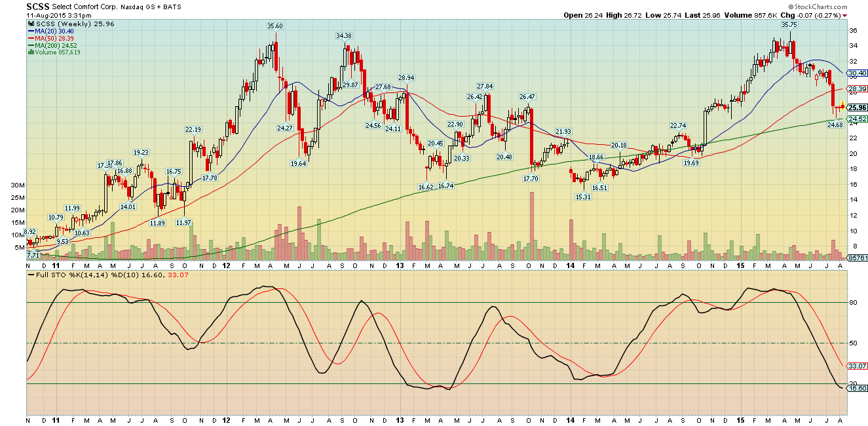Click the 24.27 low price label
Image resolution: width=868 pixels, height=426 pixels.
coord(285,128)
